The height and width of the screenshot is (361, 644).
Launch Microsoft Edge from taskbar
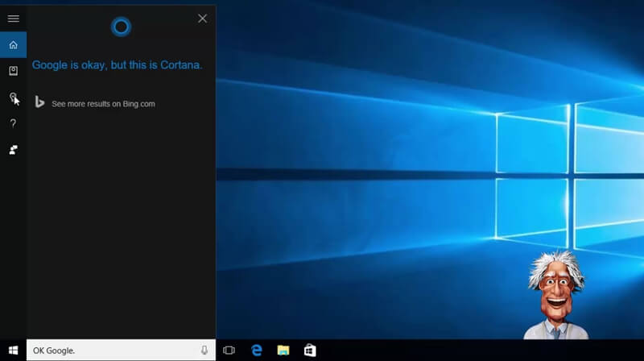[x=257, y=351]
